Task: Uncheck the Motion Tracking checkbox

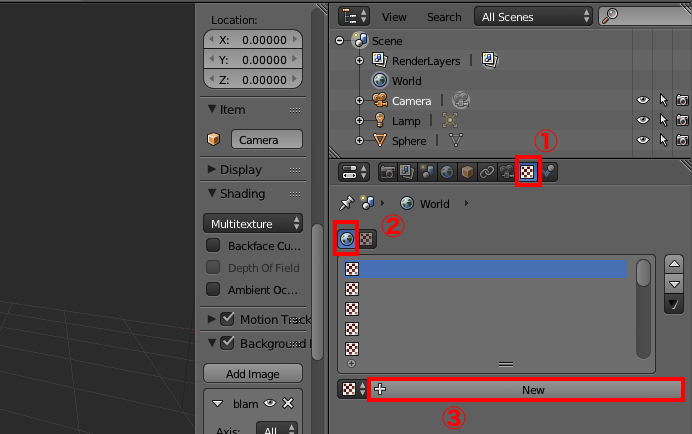Action: pyautogui.click(x=227, y=319)
